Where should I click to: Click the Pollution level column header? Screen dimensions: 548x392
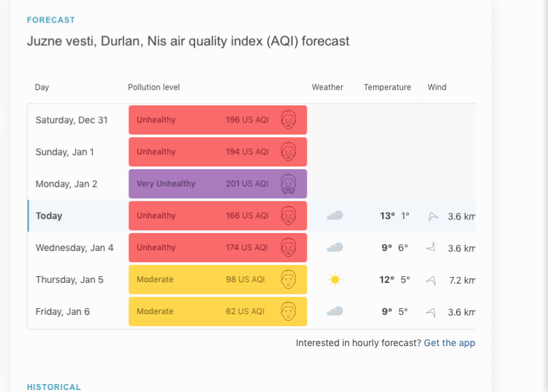point(154,87)
